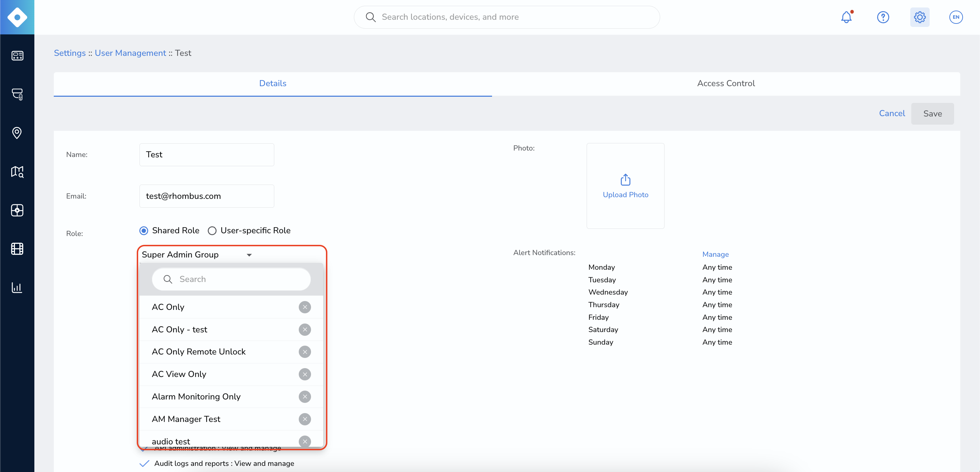Image resolution: width=980 pixels, height=472 pixels.
Task: Focus the role Search field
Action: click(231, 279)
